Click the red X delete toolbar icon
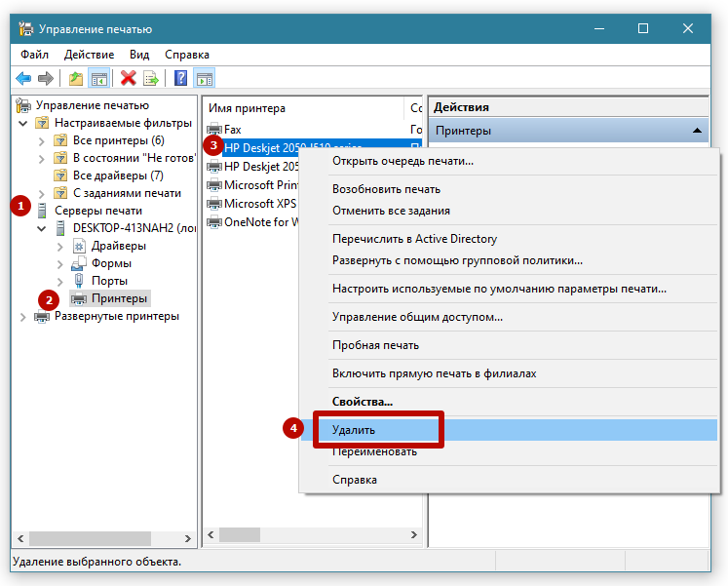The image size is (728, 586). [x=128, y=78]
